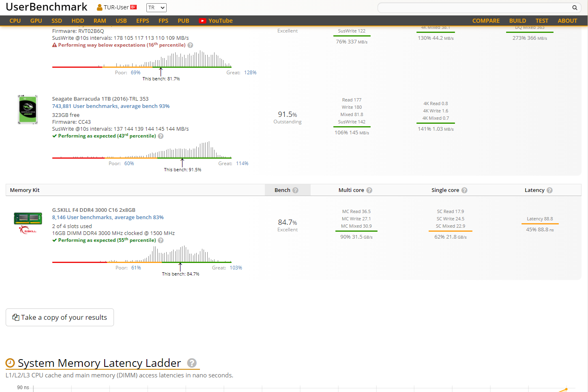Screen dimensions: 588x392
Task: Open the BUILD page
Action: coord(517,21)
